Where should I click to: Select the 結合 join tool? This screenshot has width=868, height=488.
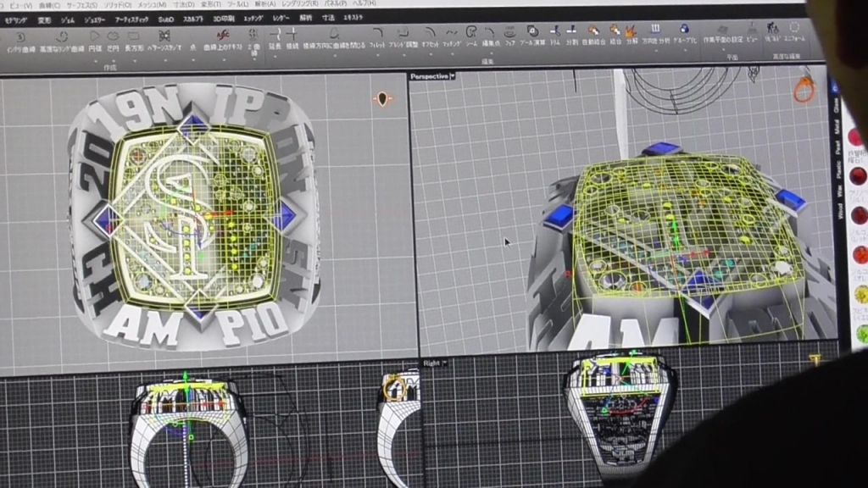coord(615,34)
